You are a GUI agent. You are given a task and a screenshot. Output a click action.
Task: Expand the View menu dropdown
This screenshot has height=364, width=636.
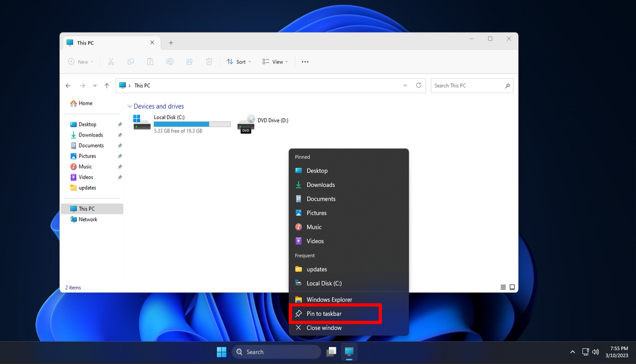tap(275, 61)
